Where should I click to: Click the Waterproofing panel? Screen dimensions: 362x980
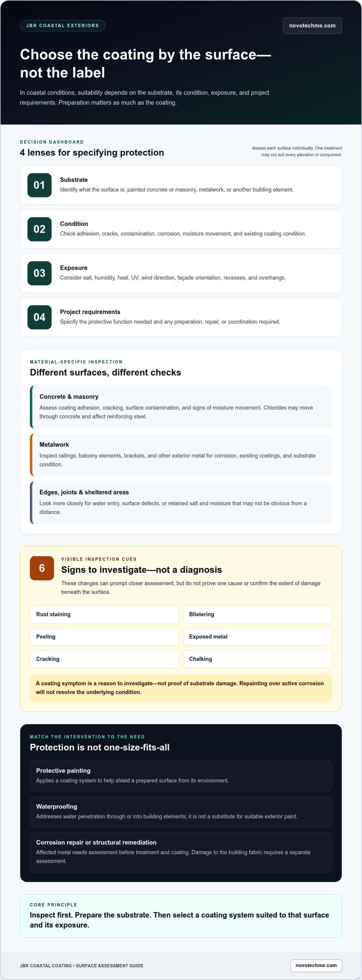point(181,812)
